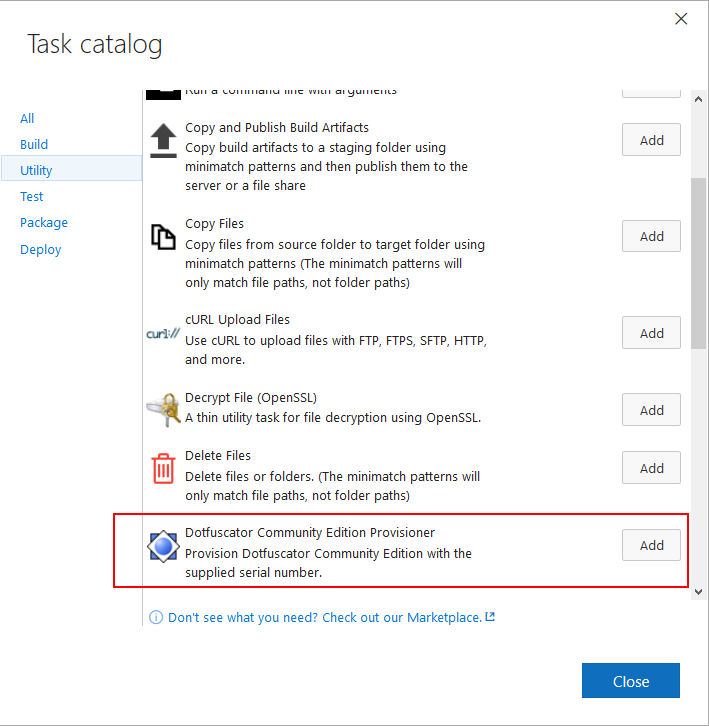Image resolution: width=709 pixels, height=726 pixels.
Task: Click the cURL Upload Files logo icon
Action: 163,333
